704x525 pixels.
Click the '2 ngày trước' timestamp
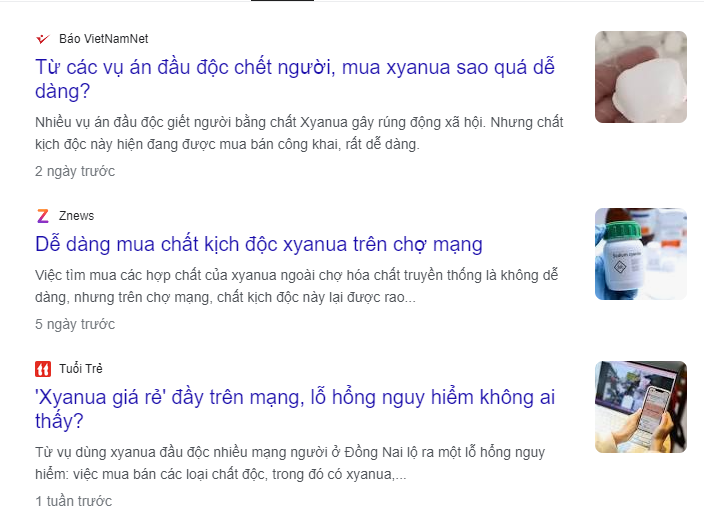[x=75, y=171]
